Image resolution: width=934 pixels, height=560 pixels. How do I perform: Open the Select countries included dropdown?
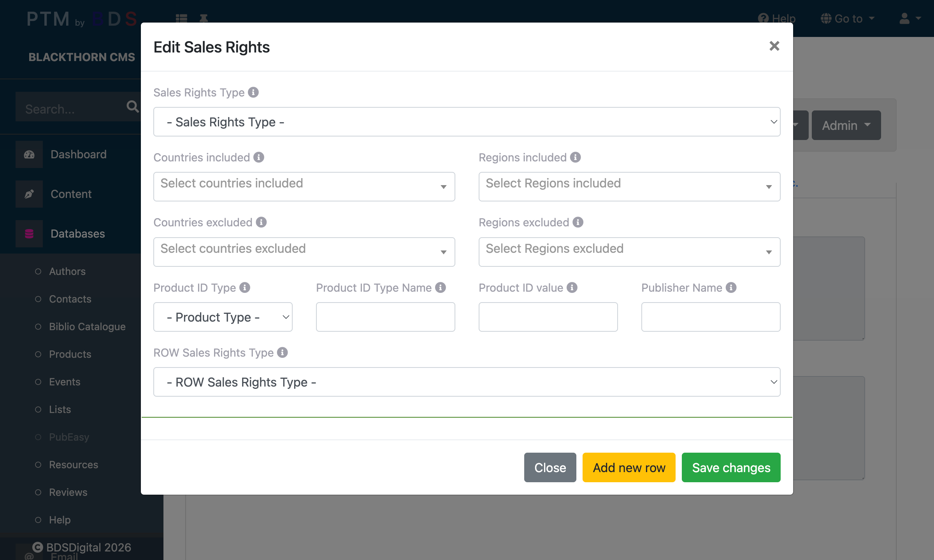tap(304, 187)
